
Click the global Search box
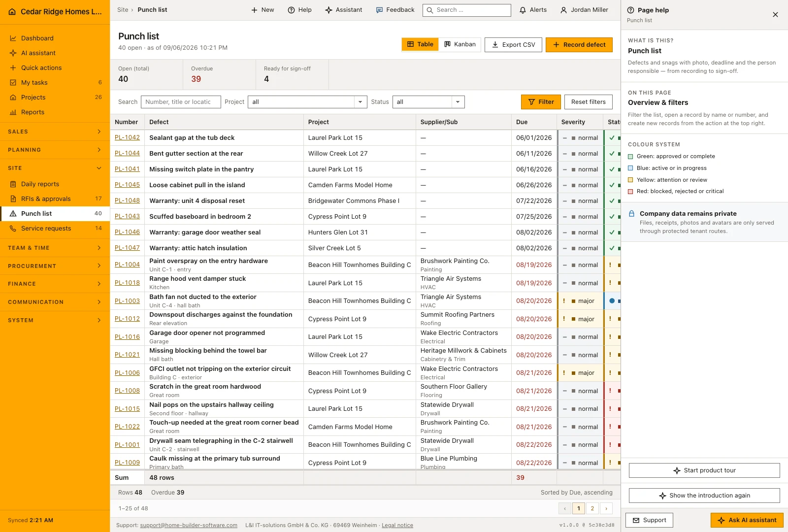coord(467,10)
